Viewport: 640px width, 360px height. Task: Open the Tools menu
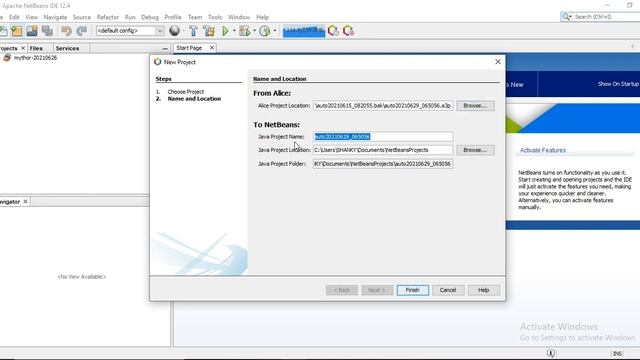215,17
